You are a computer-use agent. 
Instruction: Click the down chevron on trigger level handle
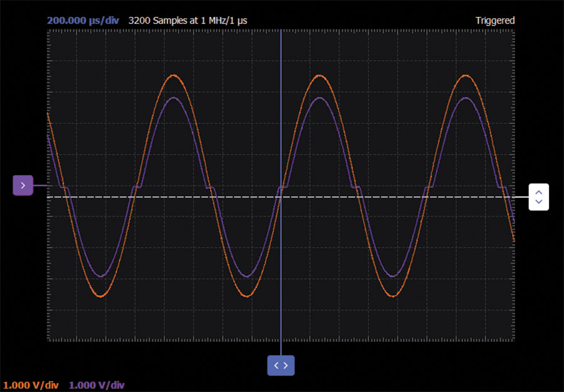(538, 202)
